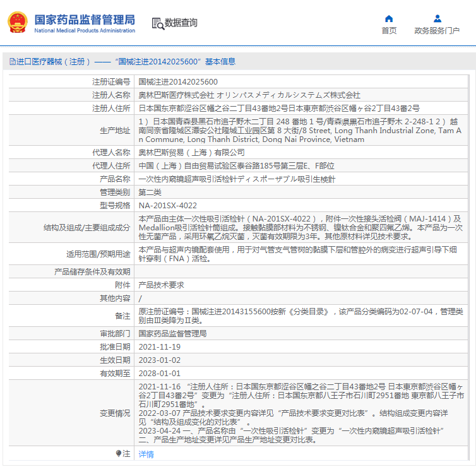Click the 变更情况 label
The height and width of the screenshot is (467, 476).
pos(115,413)
